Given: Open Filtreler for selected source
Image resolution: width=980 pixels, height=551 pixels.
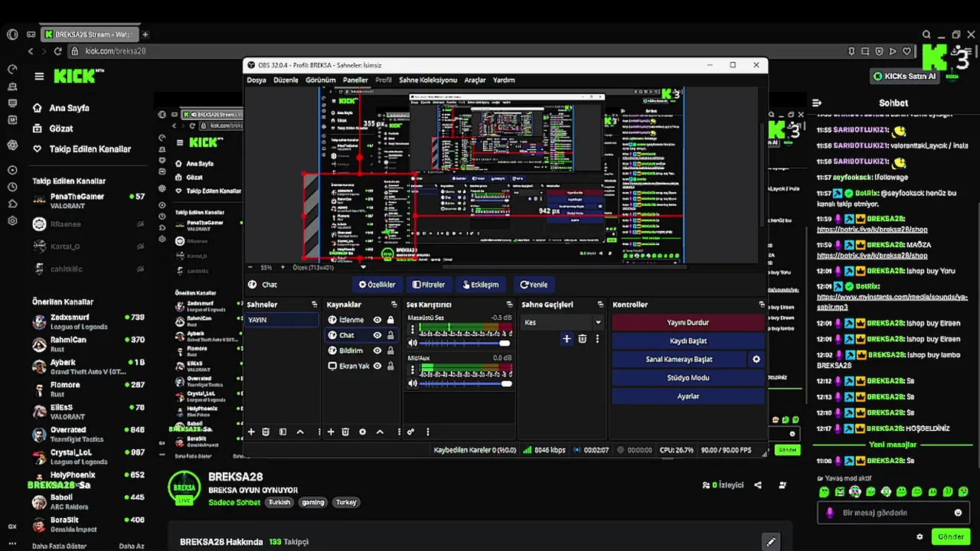Looking at the screenshot, I should (429, 285).
